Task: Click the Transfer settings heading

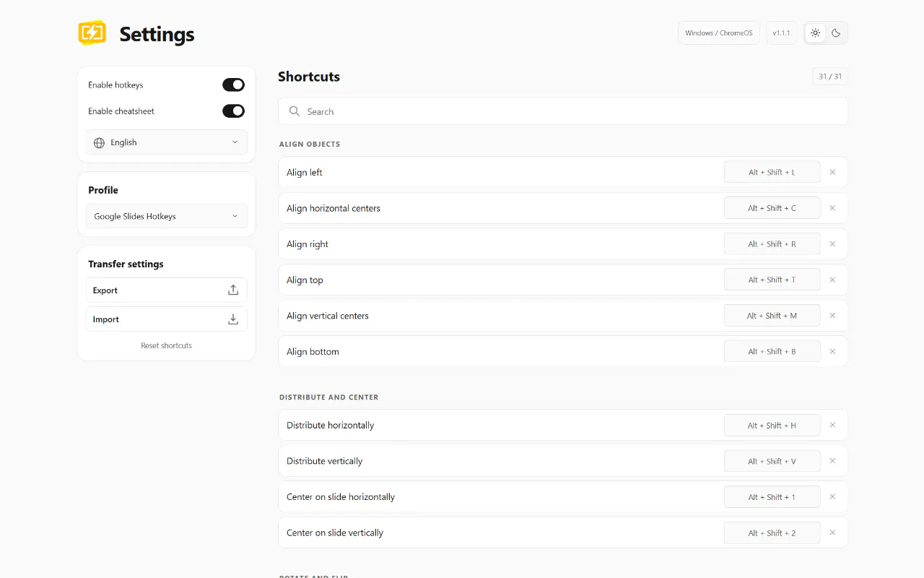Action: tap(126, 264)
